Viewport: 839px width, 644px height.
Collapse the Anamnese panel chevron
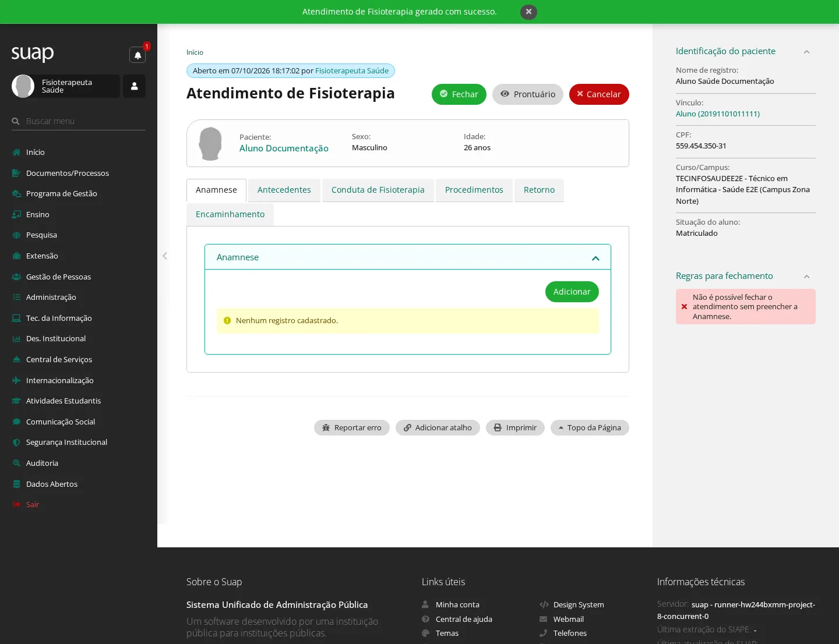pyautogui.click(x=595, y=258)
